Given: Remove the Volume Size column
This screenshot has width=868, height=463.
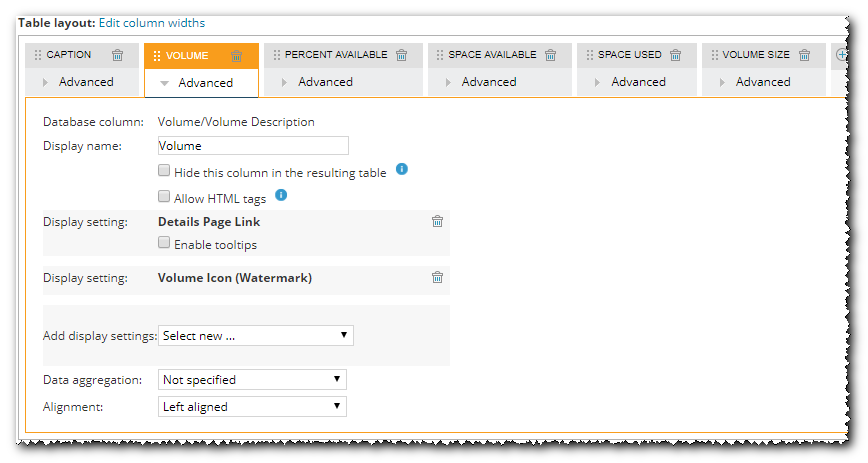Looking at the screenshot, I should [805, 56].
